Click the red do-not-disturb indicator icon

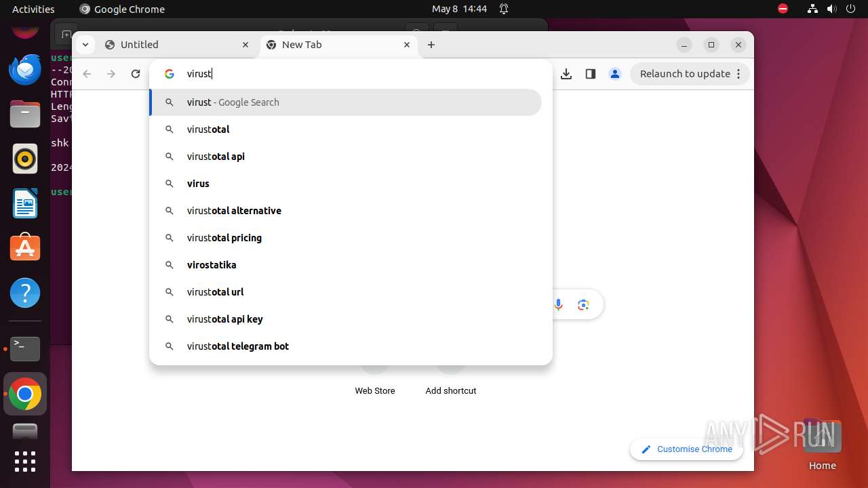[x=783, y=9]
